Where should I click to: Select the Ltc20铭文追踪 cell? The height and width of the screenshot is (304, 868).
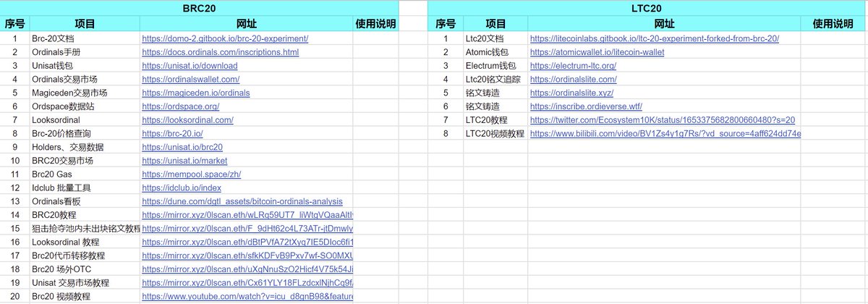[495, 79]
